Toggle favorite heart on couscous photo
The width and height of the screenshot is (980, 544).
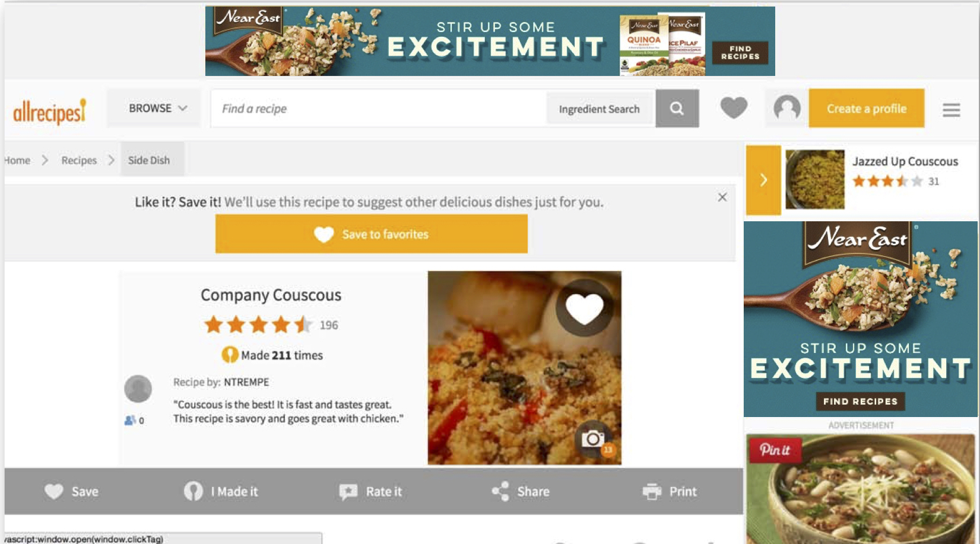click(585, 308)
